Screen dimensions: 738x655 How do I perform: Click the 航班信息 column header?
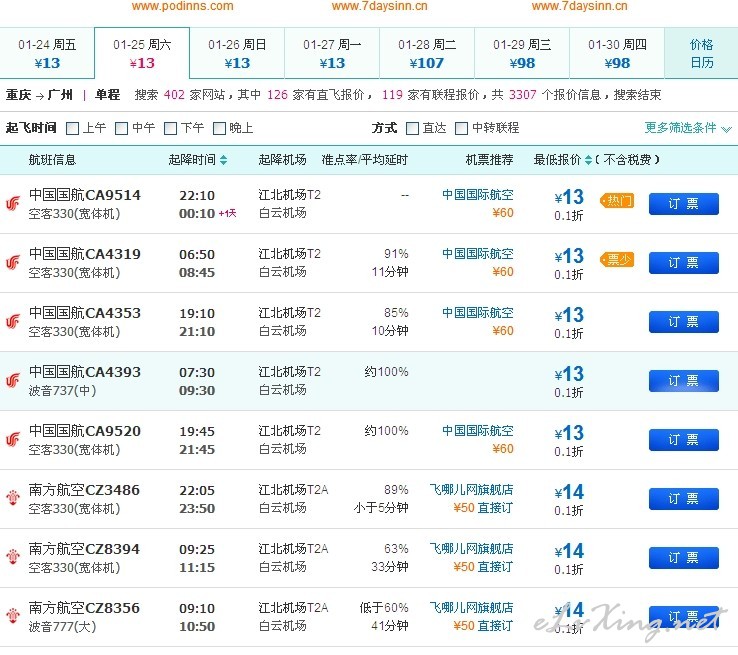tap(52, 160)
